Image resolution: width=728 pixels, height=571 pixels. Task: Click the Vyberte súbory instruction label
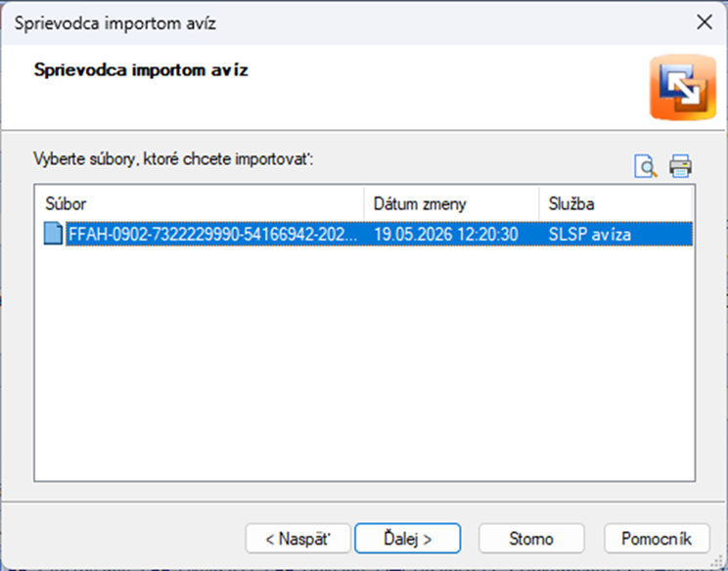point(173,159)
